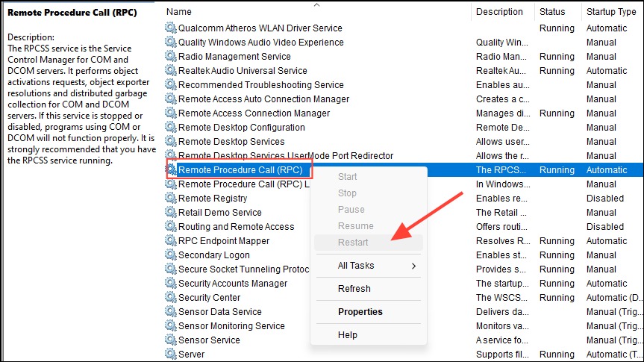The height and width of the screenshot is (362, 644).
Task: Click the Description column header
Action: [499, 11]
